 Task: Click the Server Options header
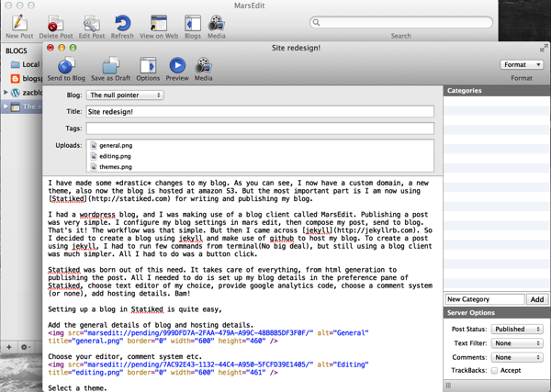(x=497, y=313)
